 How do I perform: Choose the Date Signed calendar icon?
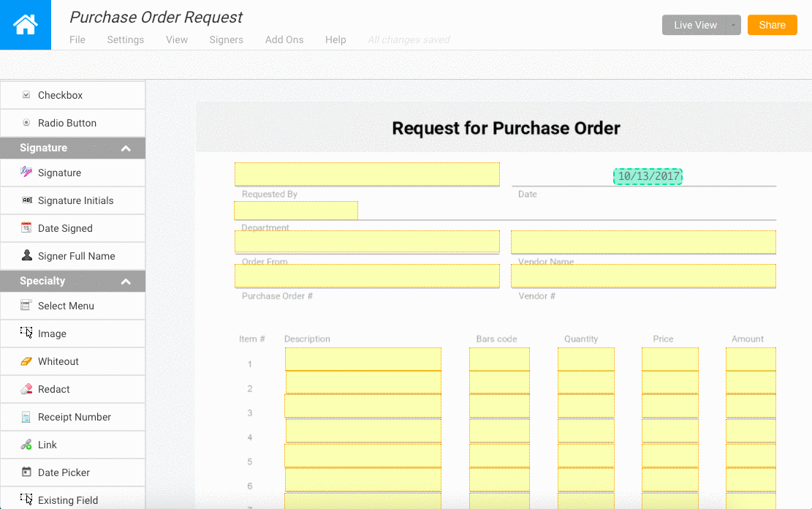(26, 227)
